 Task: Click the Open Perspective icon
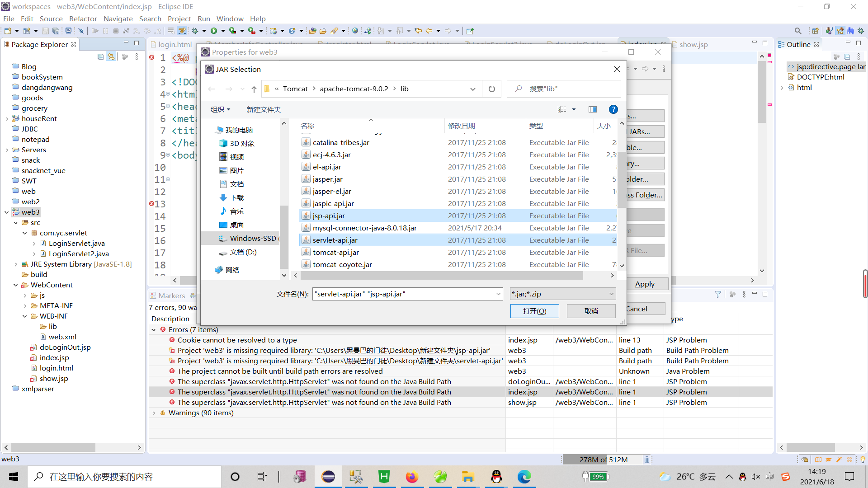click(815, 31)
